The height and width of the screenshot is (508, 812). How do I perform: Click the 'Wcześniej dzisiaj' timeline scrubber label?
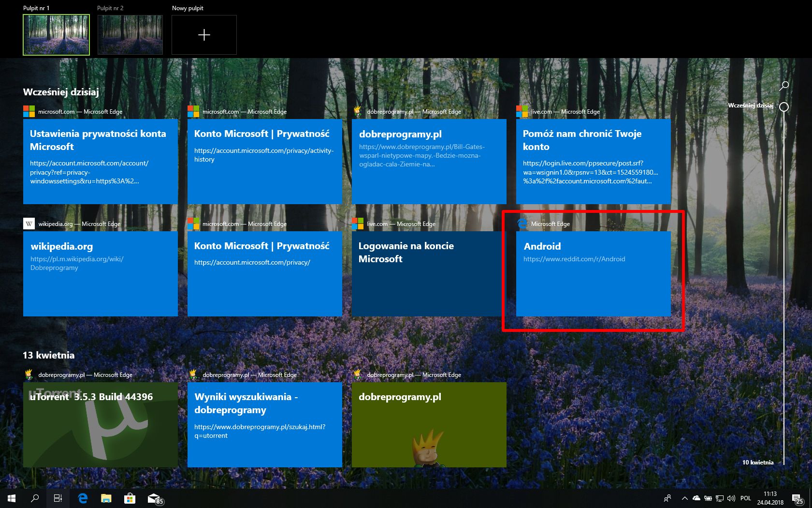[x=751, y=105]
